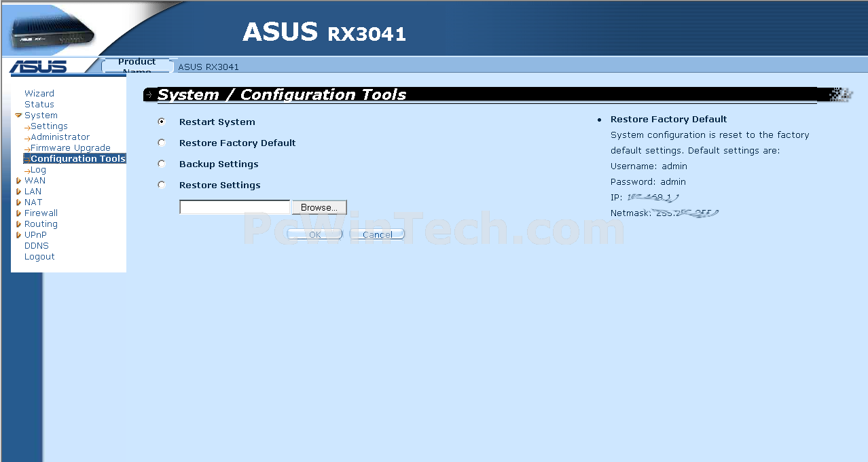Click the Product Name tab
The image size is (868, 462).
click(137, 66)
